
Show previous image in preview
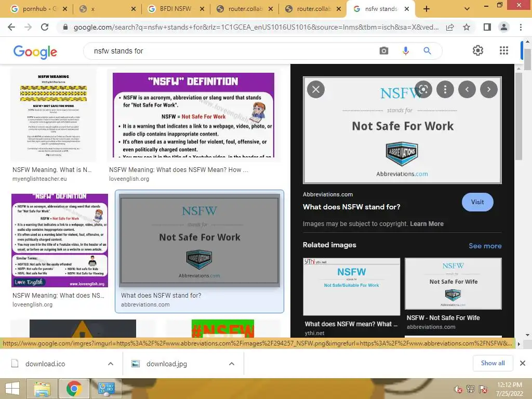pyautogui.click(x=467, y=89)
